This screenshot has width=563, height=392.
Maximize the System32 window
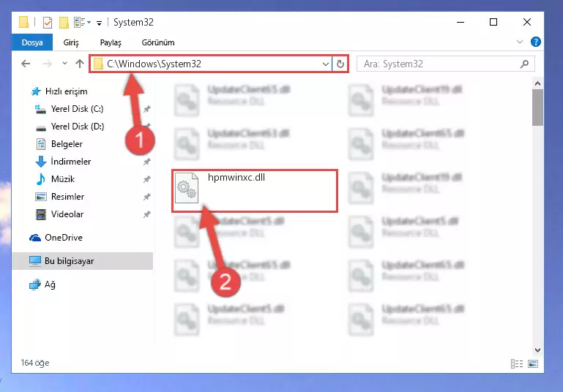click(493, 22)
